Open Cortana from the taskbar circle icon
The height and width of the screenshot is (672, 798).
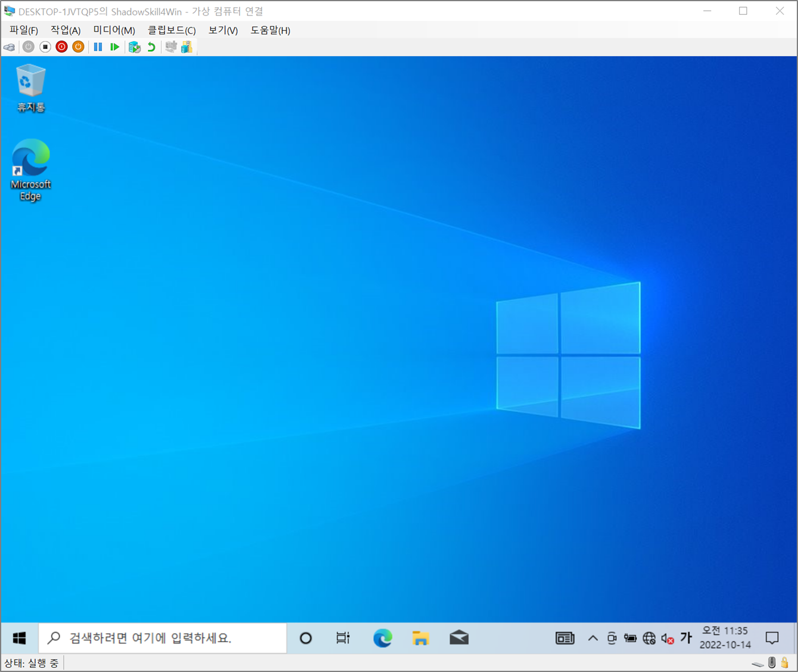(x=306, y=638)
